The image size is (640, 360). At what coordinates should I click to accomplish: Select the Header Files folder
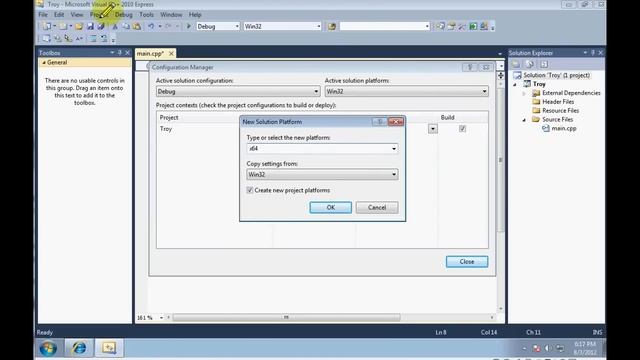tap(558, 102)
